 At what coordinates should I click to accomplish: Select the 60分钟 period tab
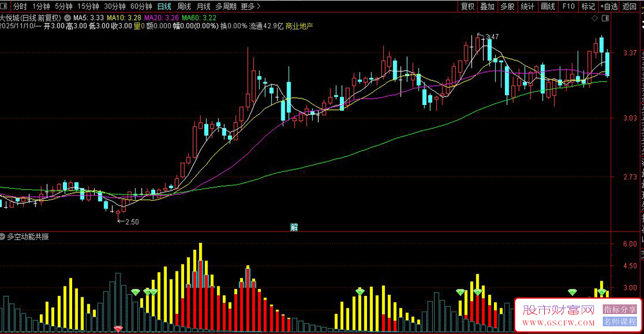141,6
